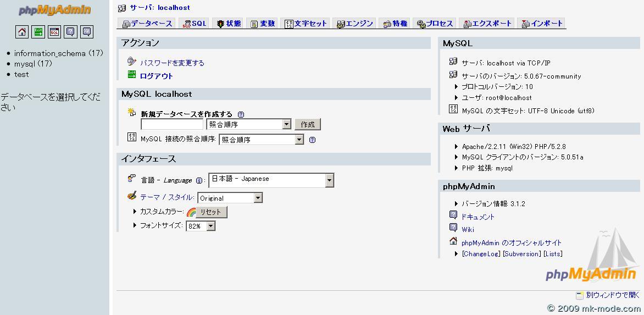The image size is (644, 315).
Task: Focus the new database name text field
Action: pyautogui.click(x=172, y=124)
